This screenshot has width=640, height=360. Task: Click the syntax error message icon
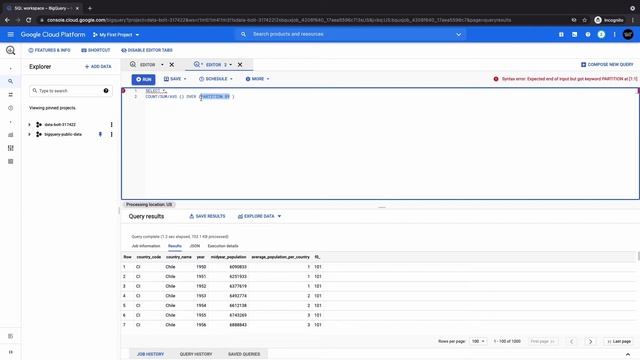496,79
